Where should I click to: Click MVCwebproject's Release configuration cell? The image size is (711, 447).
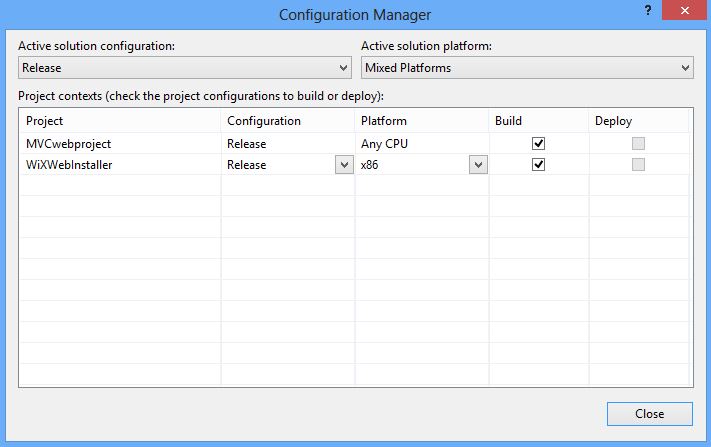pyautogui.click(x=285, y=144)
